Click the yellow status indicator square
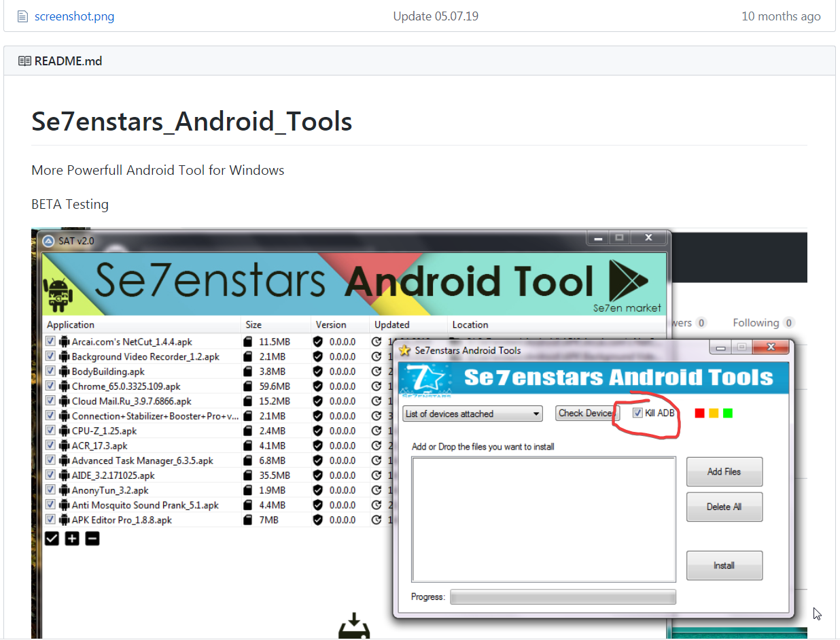 tap(714, 413)
